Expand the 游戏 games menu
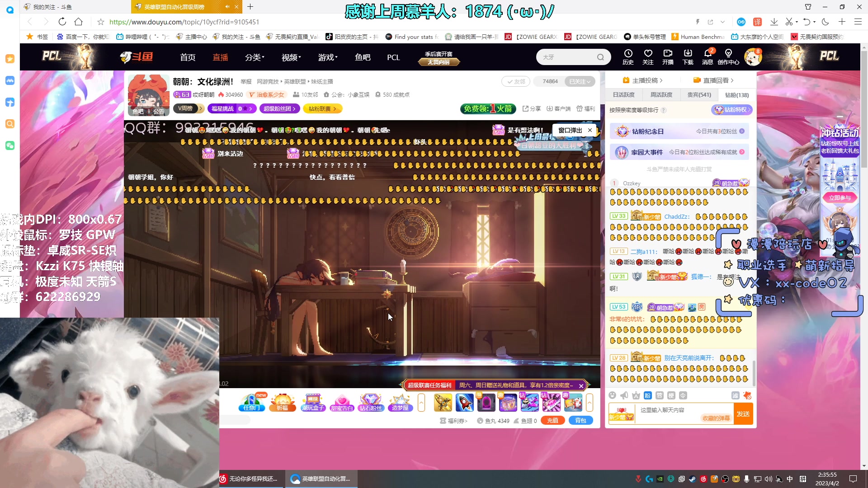 click(x=328, y=57)
